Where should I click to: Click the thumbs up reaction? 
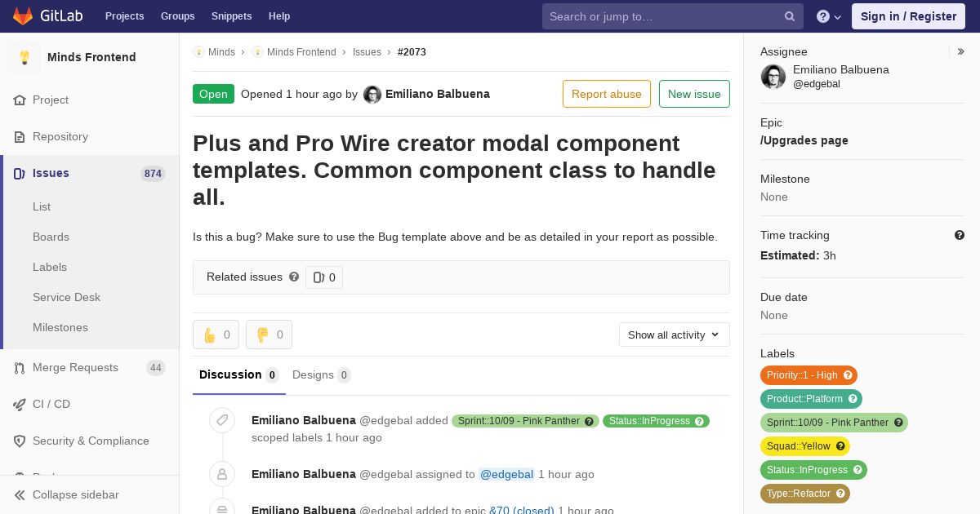[216, 335]
